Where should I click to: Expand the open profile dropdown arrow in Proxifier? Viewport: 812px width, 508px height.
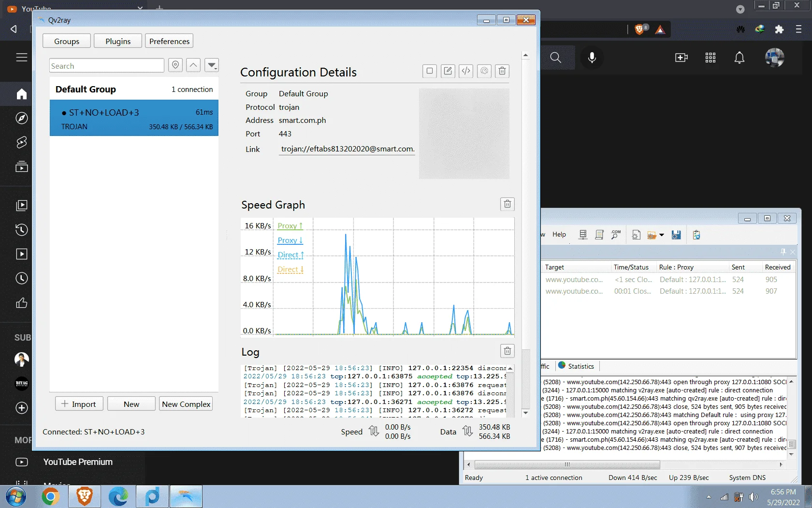[x=662, y=235]
